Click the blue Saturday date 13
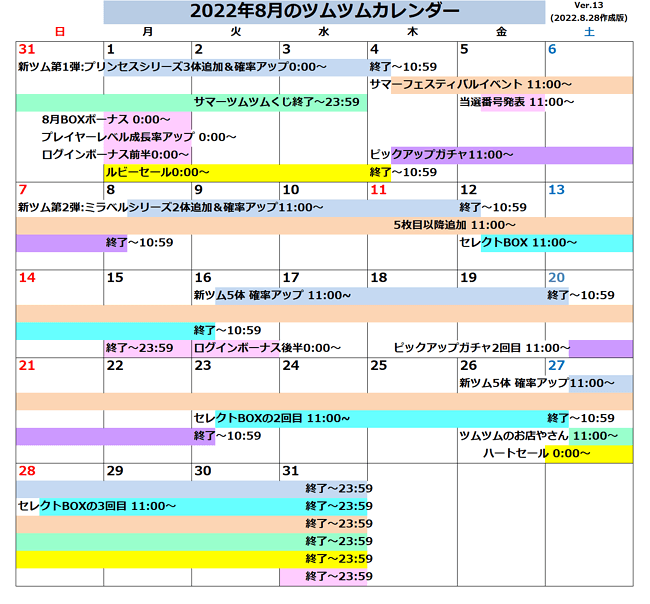650x604 pixels. tap(556, 190)
